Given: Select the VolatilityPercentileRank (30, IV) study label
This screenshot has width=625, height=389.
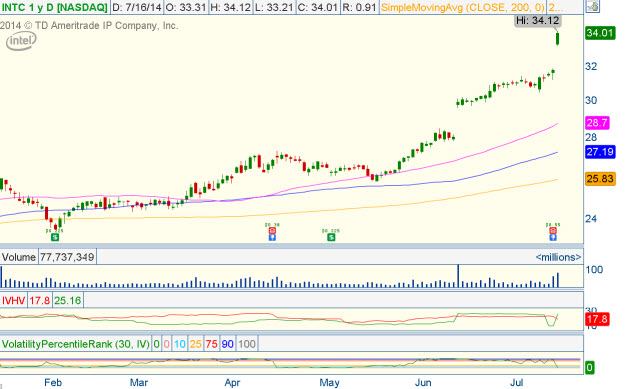Looking at the screenshot, I should tap(76, 344).
